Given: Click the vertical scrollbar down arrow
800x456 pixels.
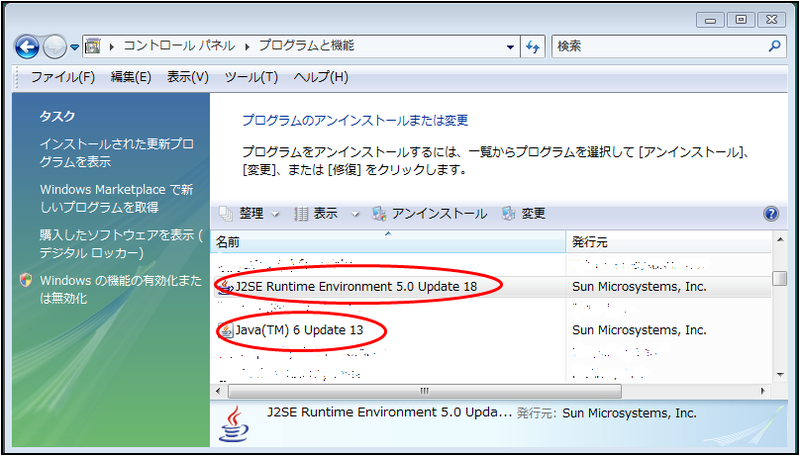Looking at the screenshot, I should (x=780, y=374).
